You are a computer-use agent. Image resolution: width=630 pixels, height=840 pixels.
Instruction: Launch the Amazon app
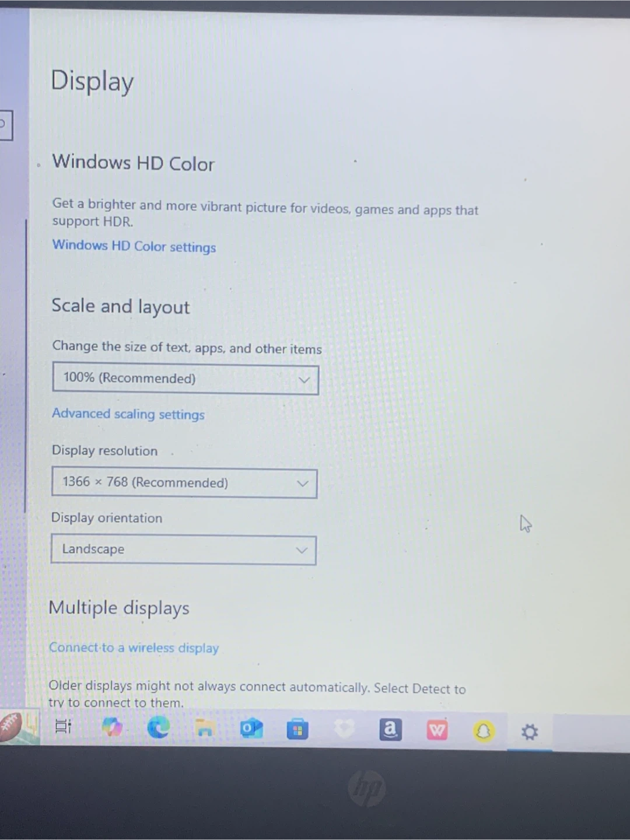click(390, 730)
